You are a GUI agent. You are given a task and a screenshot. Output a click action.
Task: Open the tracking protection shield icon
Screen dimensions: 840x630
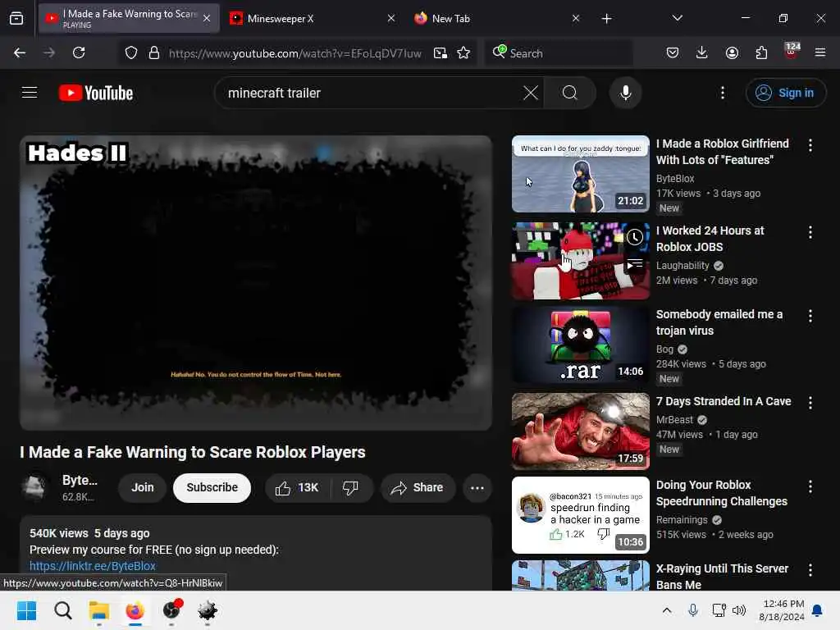tap(131, 53)
